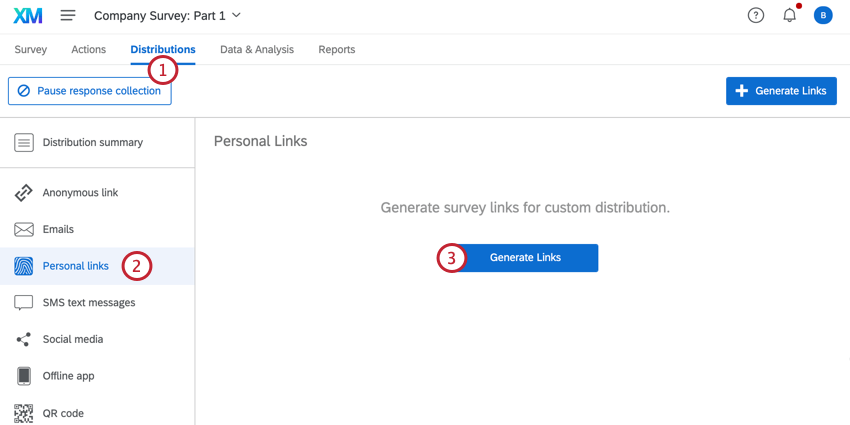Switch to the Survey tab
The height and width of the screenshot is (425, 850).
[31, 50]
